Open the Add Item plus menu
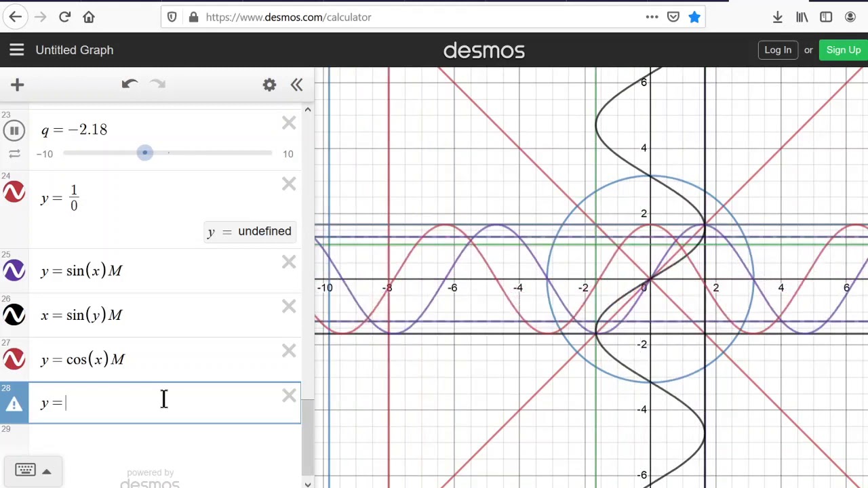Viewport: 868px width, 488px height. click(x=18, y=85)
